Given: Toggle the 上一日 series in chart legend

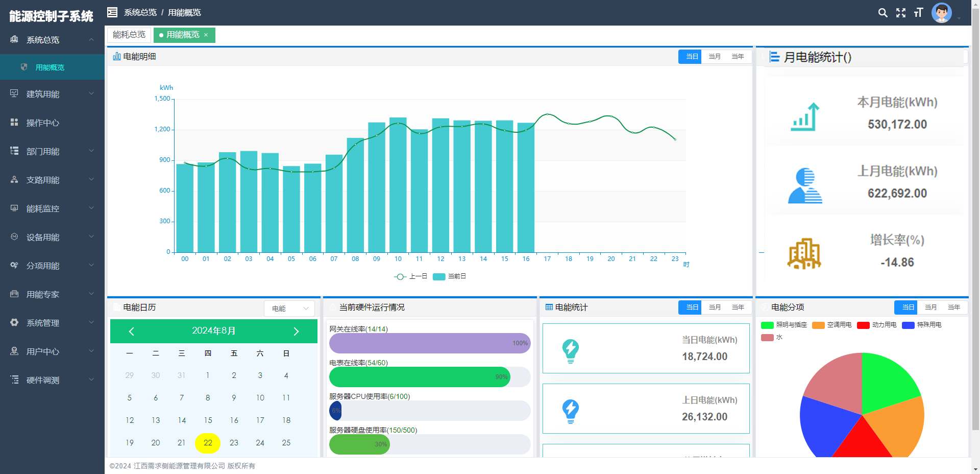Looking at the screenshot, I should click(411, 276).
